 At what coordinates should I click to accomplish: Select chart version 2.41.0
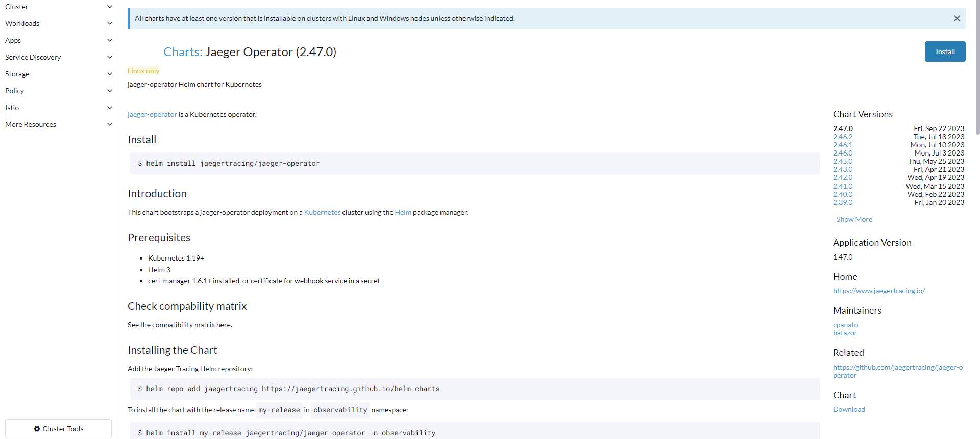[843, 186]
